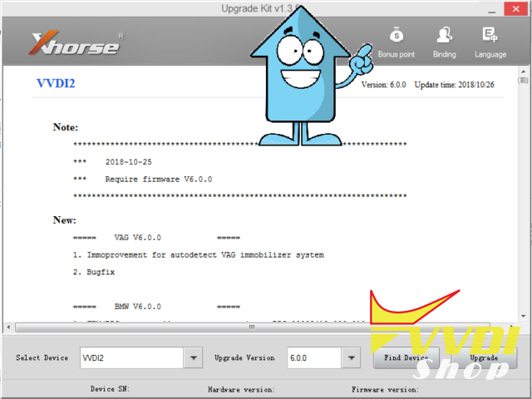Click the 'Upgrade Version' label

[x=244, y=357]
